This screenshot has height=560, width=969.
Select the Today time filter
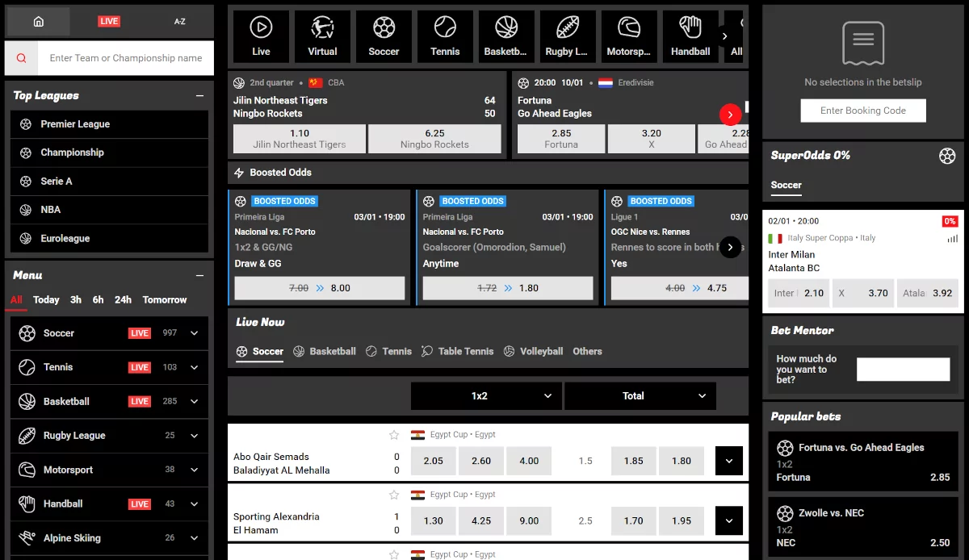click(x=46, y=299)
